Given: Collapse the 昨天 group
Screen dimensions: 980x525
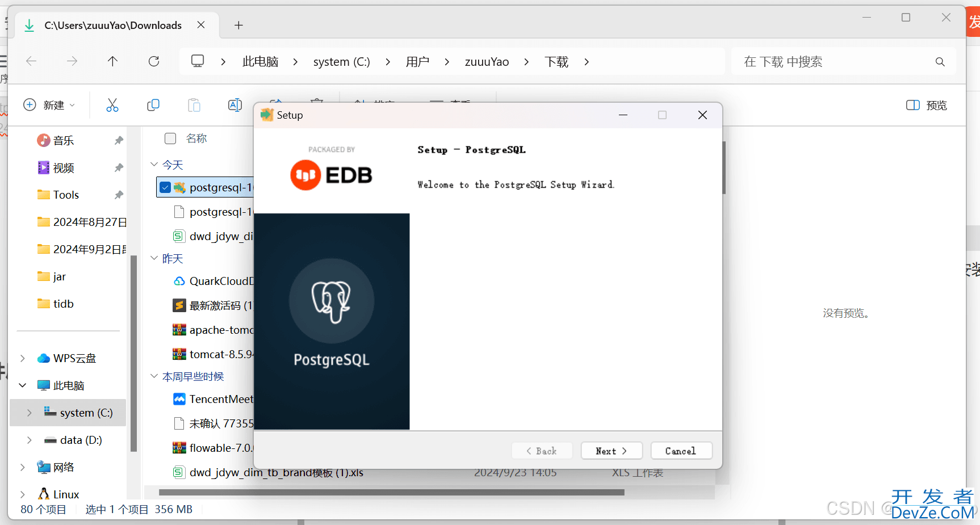Looking at the screenshot, I should pos(154,258).
